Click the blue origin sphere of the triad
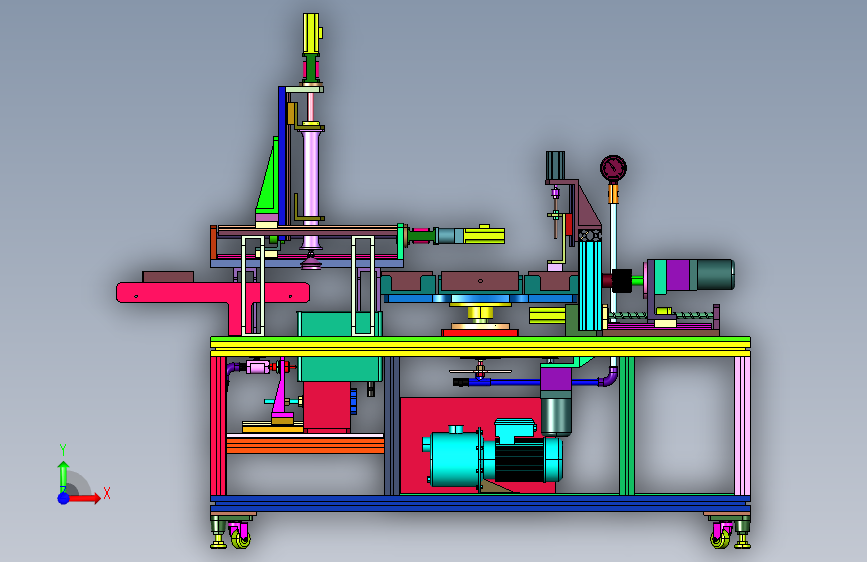The image size is (867, 562). pos(63,498)
